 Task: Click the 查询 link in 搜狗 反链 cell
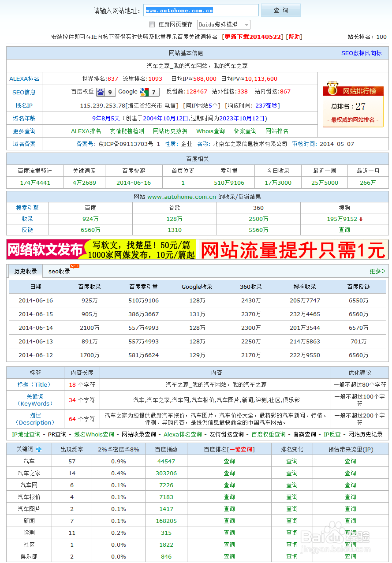pyautogui.click(x=344, y=230)
